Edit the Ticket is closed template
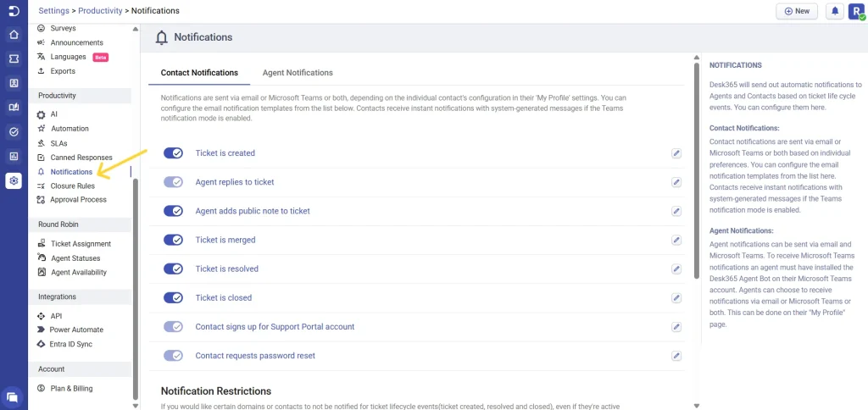Screen dimensions: 868x410 tap(676, 297)
